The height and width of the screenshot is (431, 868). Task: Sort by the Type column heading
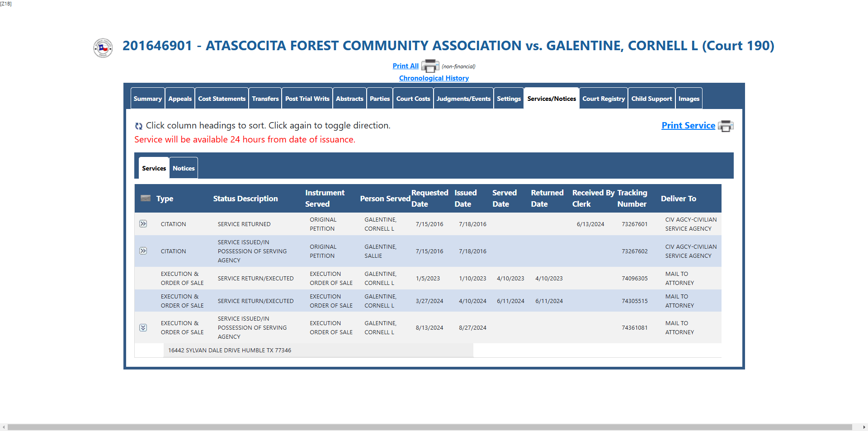pyautogui.click(x=165, y=199)
